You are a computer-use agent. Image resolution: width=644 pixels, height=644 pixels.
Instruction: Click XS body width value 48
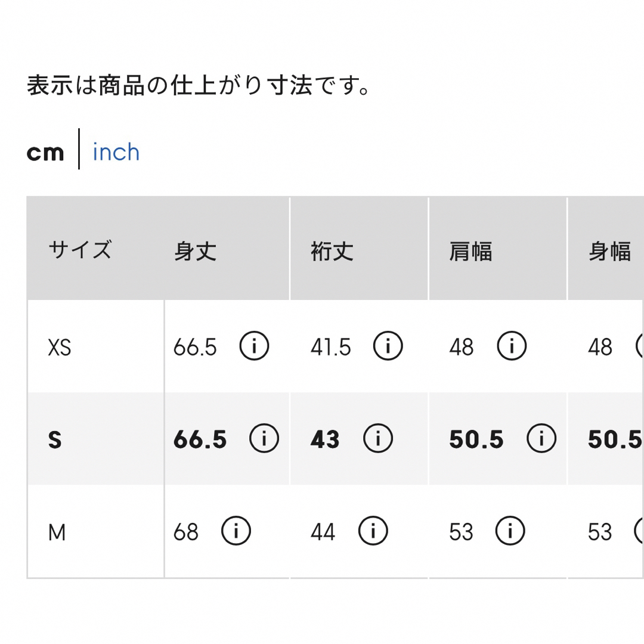tap(600, 347)
